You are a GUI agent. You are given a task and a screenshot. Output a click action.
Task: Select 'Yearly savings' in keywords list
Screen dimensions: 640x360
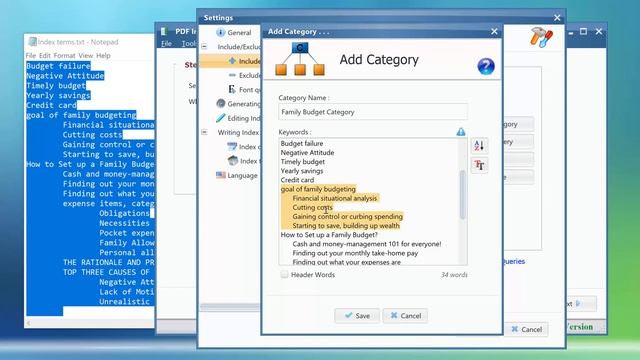click(x=302, y=171)
